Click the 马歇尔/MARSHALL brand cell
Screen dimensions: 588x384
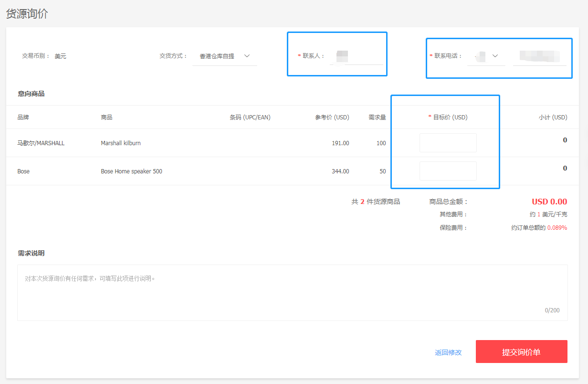click(x=41, y=143)
